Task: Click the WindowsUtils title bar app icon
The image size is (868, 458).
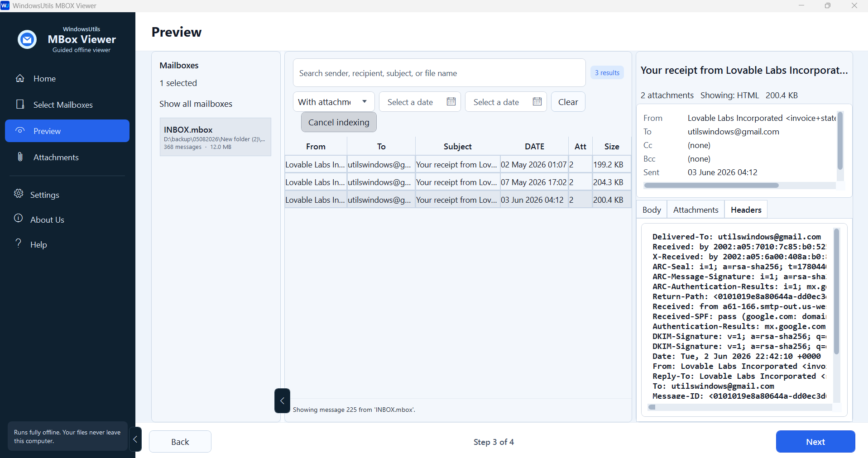Action: [5, 5]
